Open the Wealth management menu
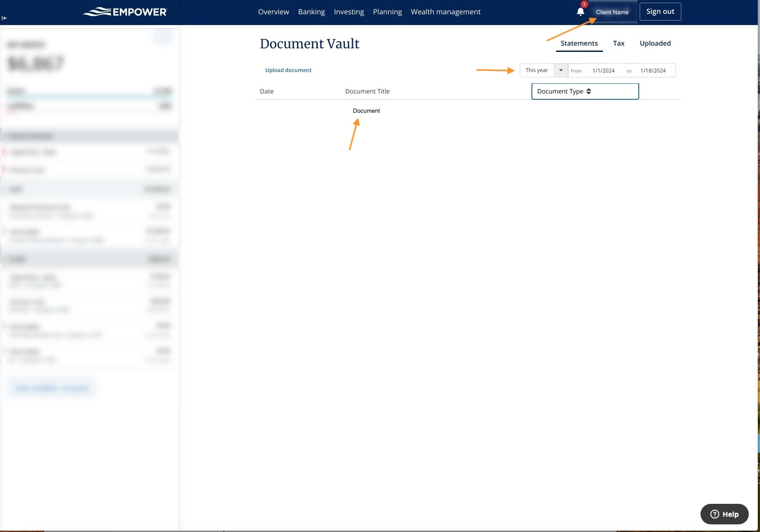Image resolution: width=760 pixels, height=532 pixels. (x=445, y=12)
